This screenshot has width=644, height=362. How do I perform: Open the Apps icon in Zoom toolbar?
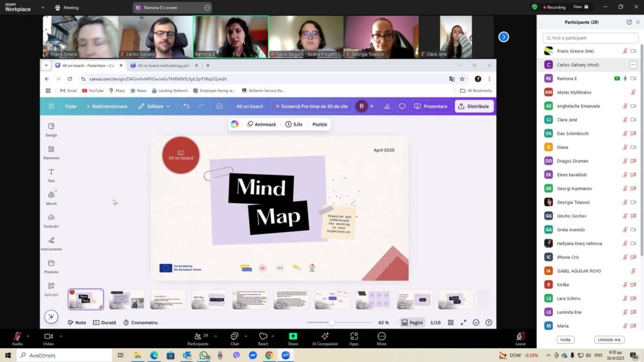354,337
